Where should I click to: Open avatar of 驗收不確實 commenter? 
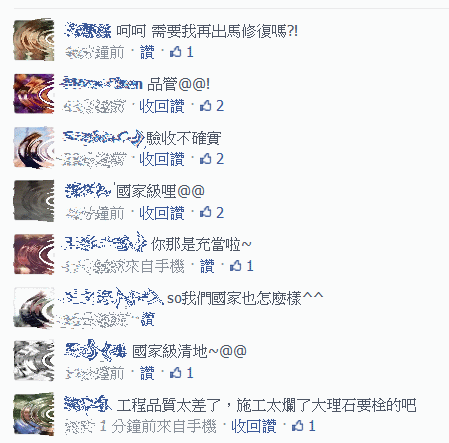click(x=34, y=147)
